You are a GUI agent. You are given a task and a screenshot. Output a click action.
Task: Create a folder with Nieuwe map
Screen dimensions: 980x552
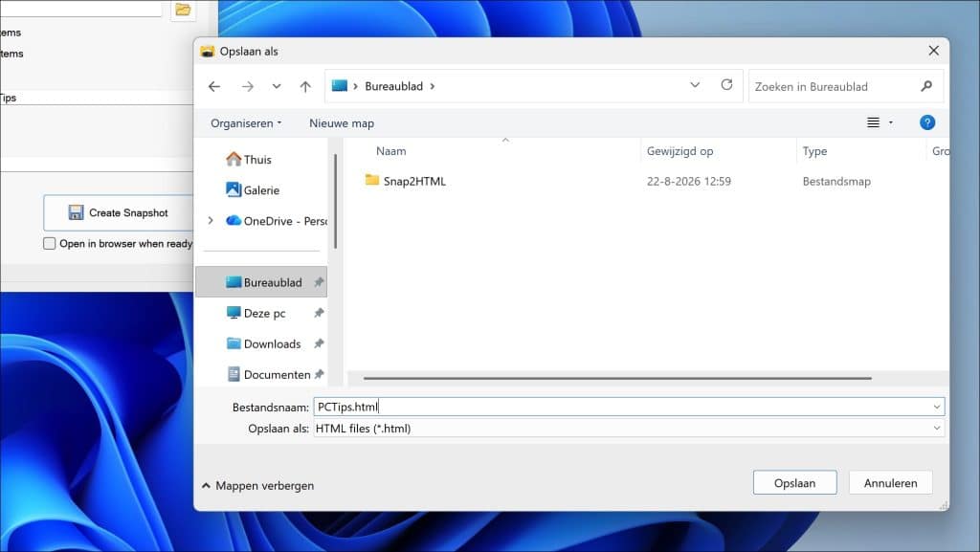point(342,123)
